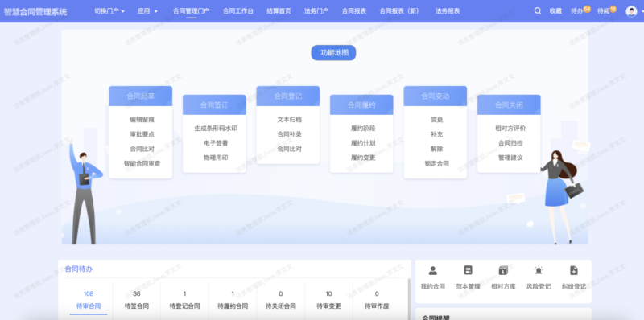Image resolution: width=644 pixels, height=320 pixels.
Task: Open the user avatar icon
Action: point(631,11)
